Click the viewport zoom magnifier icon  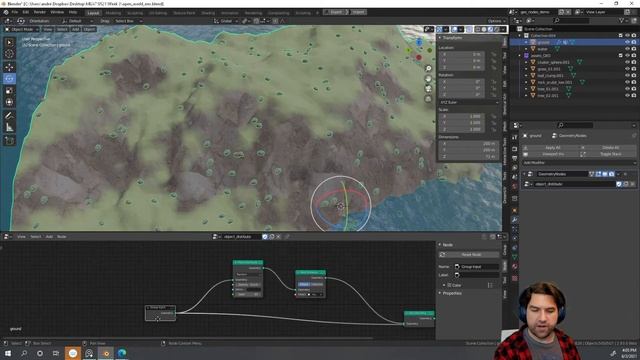coord(428,69)
